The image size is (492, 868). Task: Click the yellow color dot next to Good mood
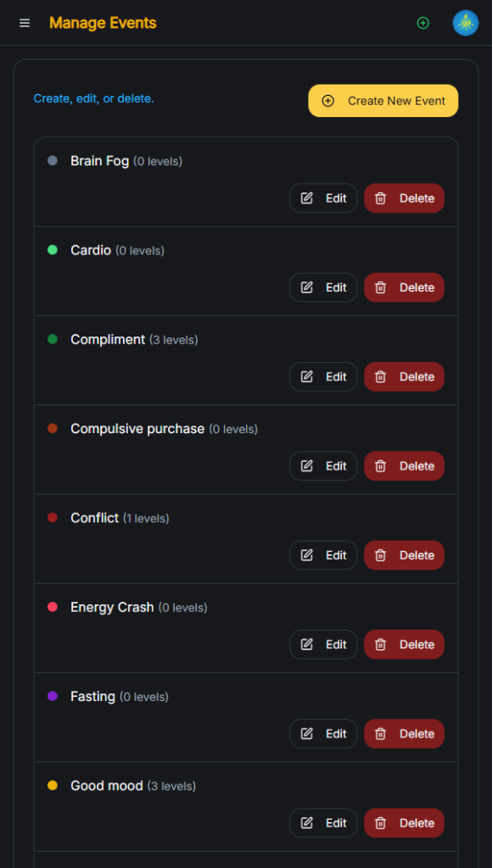pyautogui.click(x=53, y=785)
